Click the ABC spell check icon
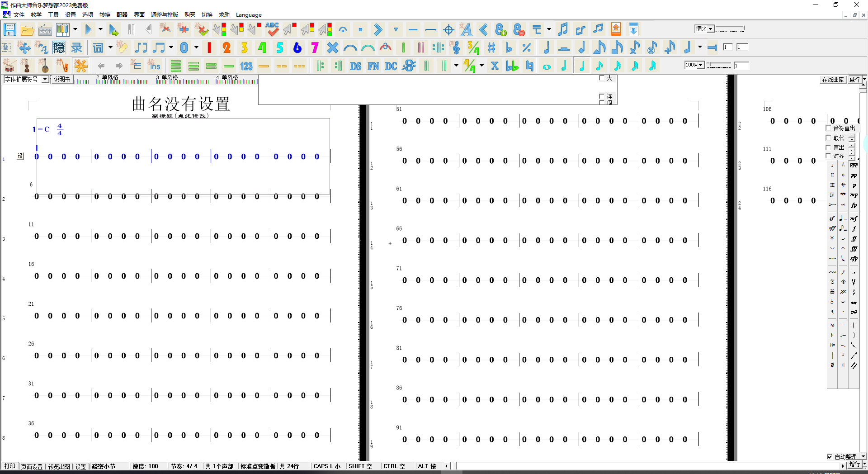868x474 pixels. pyautogui.click(x=272, y=30)
